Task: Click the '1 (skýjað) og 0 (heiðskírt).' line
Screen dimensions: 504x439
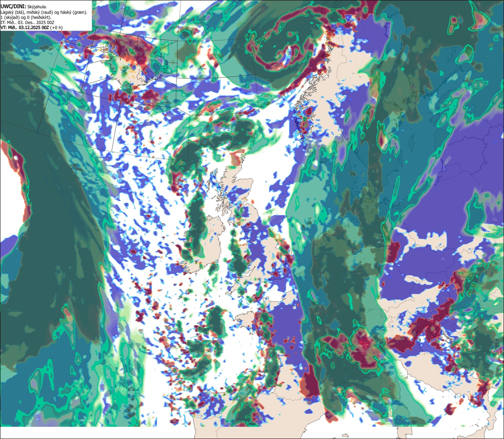Action: (x=26, y=17)
